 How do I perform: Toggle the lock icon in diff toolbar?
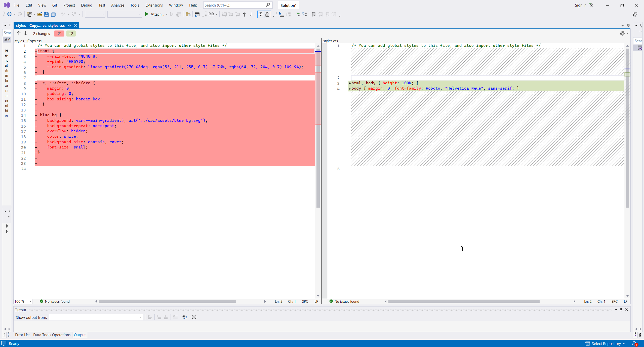pyautogui.click(x=267, y=14)
